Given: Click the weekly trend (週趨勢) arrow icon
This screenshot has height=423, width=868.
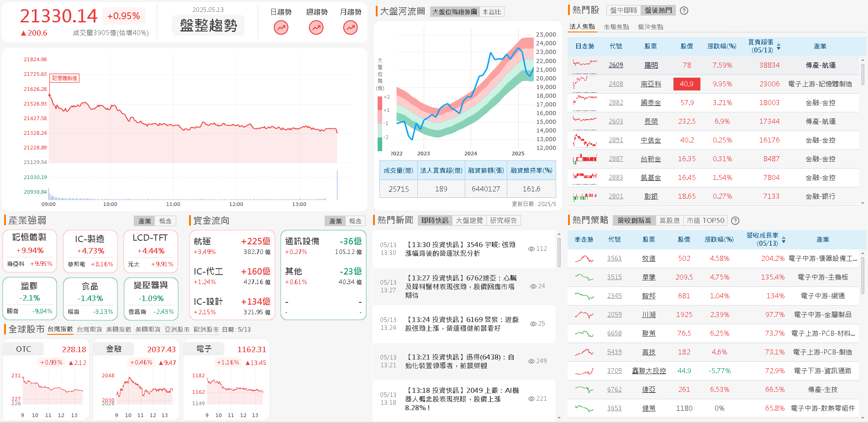Looking at the screenshot, I should [x=316, y=28].
